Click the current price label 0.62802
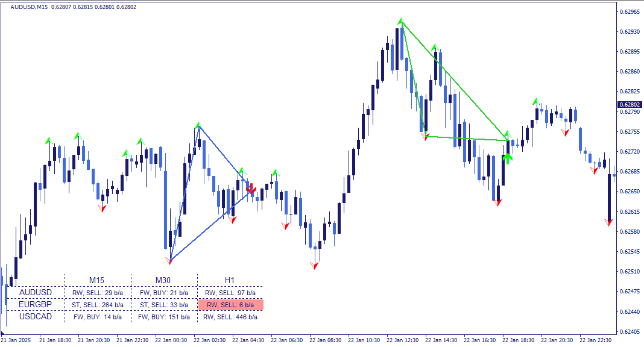Screen dimensions: 644x347 (630, 105)
